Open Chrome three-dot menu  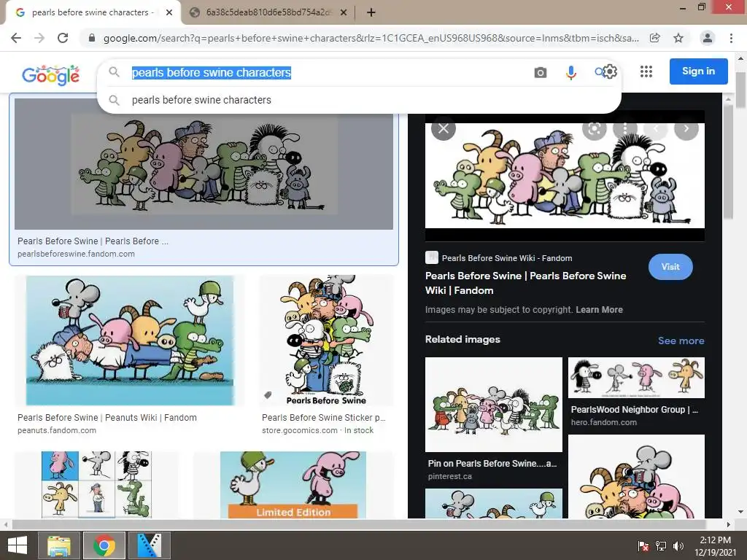tap(731, 38)
